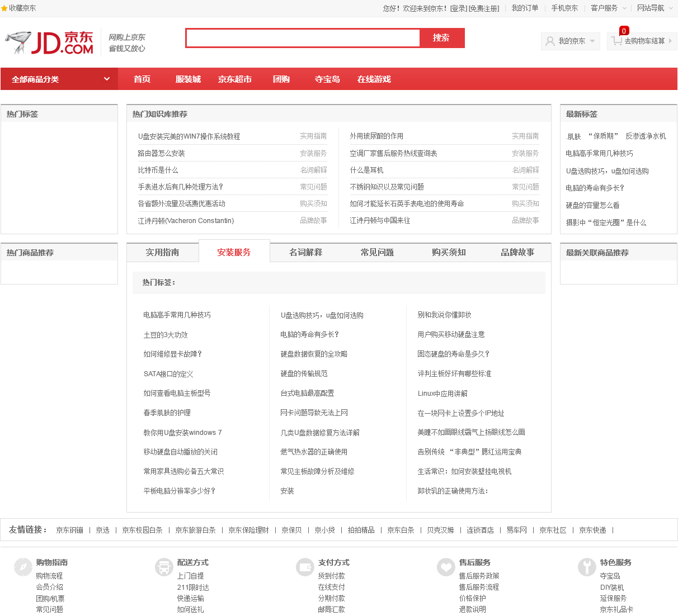Open article 什么是耳机

point(367,170)
